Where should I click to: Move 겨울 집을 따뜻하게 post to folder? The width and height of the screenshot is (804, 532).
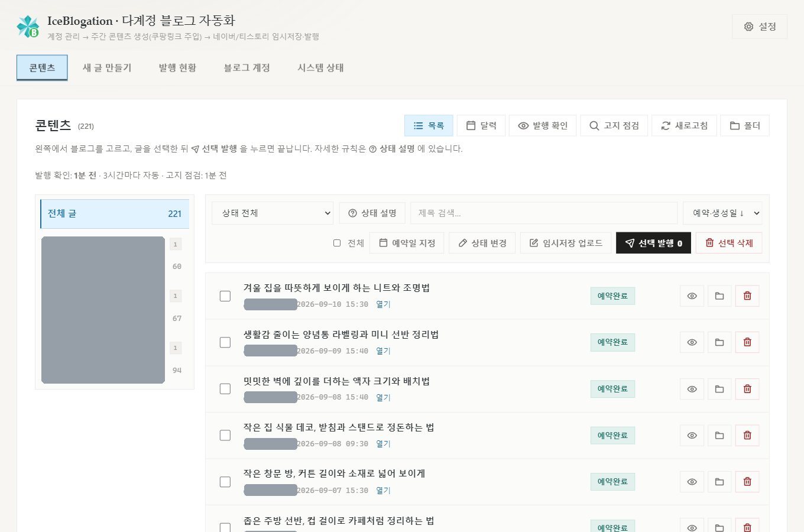(x=719, y=296)
